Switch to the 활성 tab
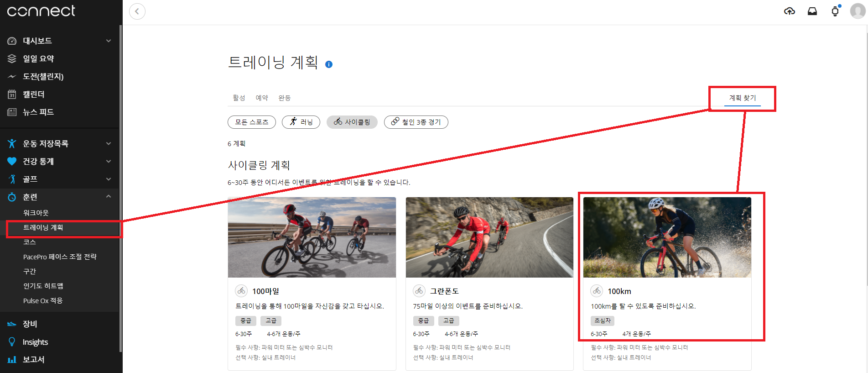This screenshot has width=868, height=373. pyautogui.click(x=239, y=98)
